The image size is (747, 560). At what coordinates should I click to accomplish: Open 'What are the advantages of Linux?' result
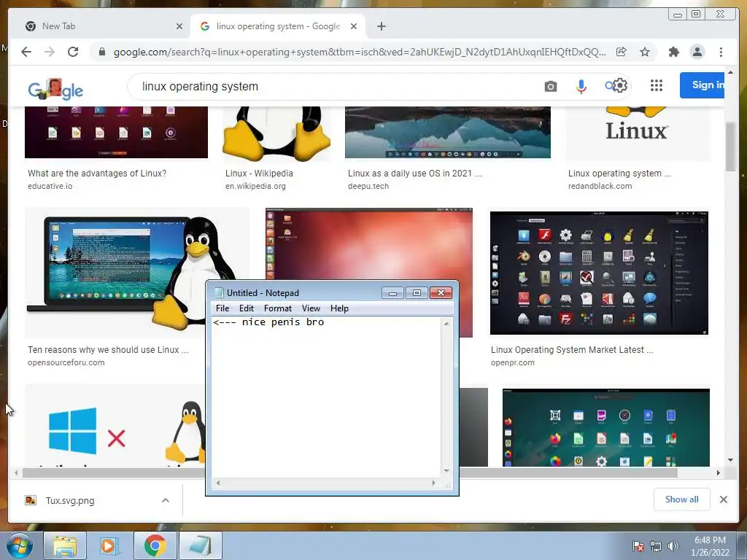pyautogui.click(x=97, y=174)
